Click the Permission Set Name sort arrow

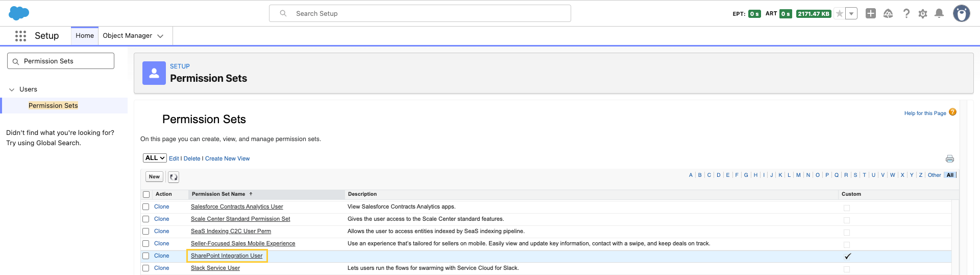pyautogui.click(x=251, y=194)
